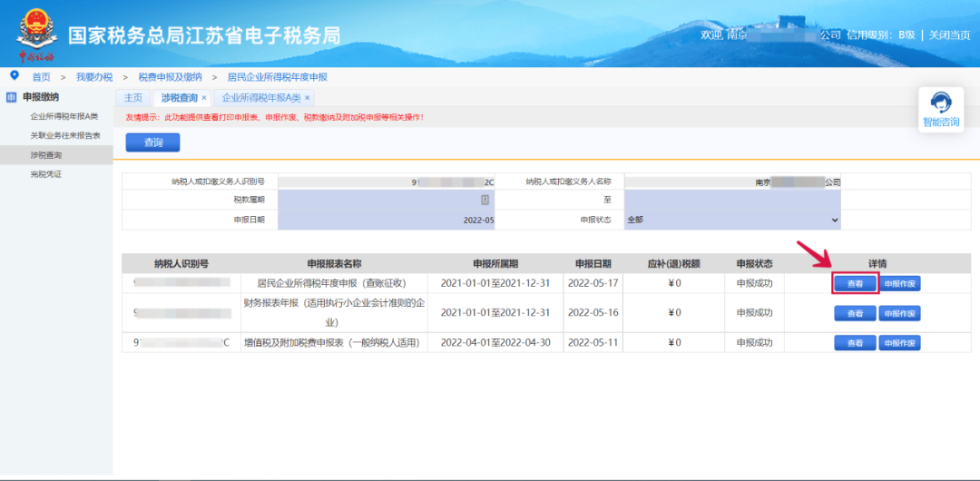Screen dimensions: 980x481
Task: Click the national tax emblem logo
Action: (x=35, y=34)
